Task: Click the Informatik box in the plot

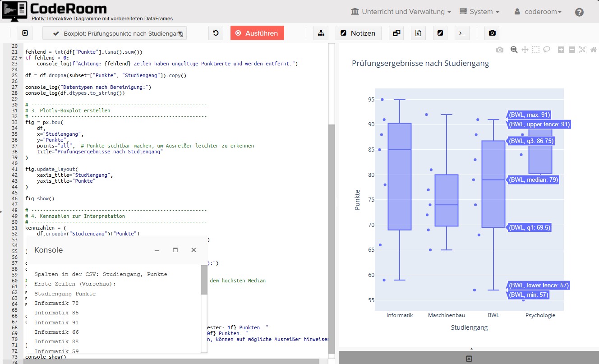Action: coord(400,177)
